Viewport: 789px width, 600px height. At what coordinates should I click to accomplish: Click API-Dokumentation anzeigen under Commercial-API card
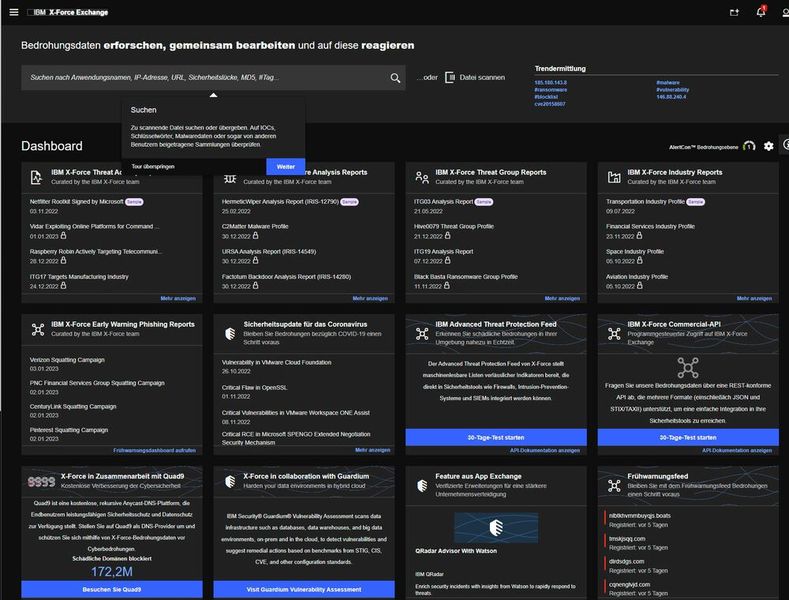(737, 451)
